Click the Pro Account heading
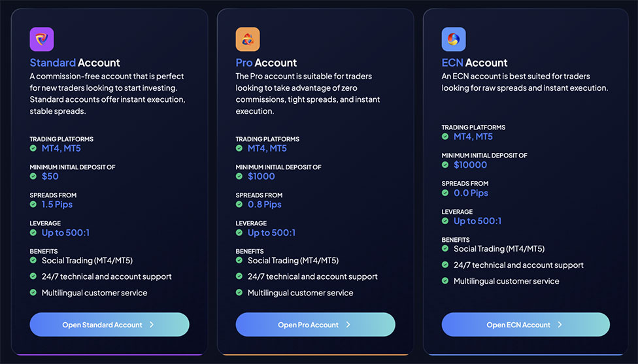The height and width of the screenshot is (364, 638). [266, 63]
